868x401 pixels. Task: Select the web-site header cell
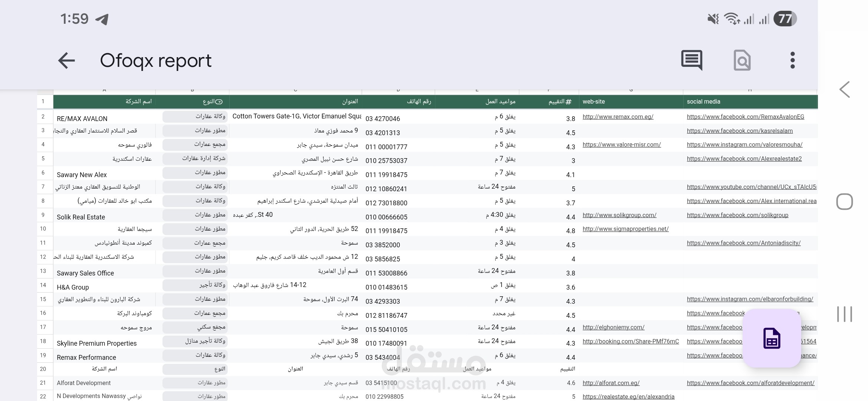(631, 102)
